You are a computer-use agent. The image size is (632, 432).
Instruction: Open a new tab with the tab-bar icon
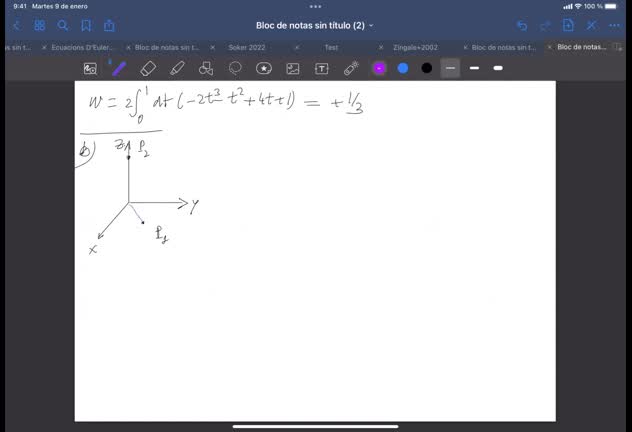(617, 47)
